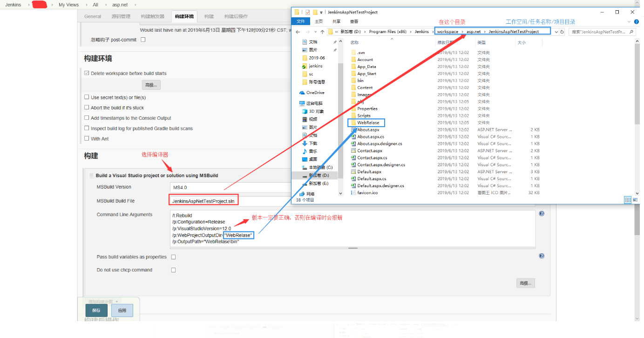Go to Jenkins breadcrumb link
Viewport: 644px width, 338px height.
[13, 5]
